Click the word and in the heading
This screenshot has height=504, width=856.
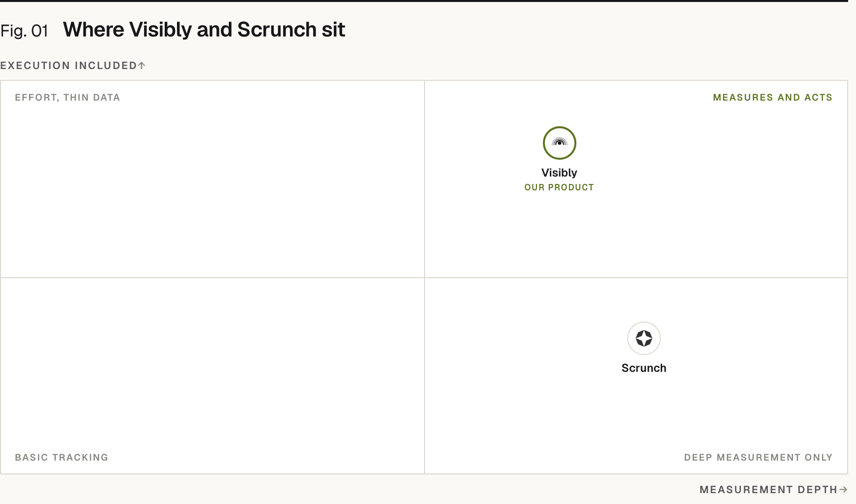tap(214, 30)
